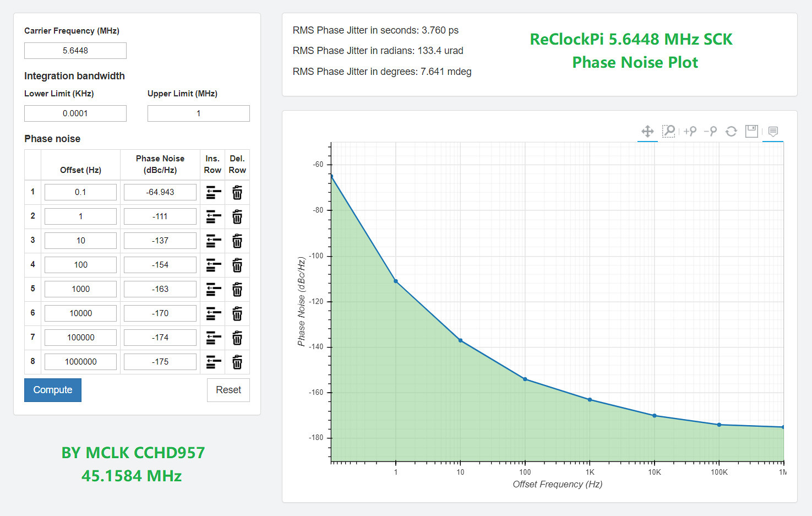The height and width of the screenshot is (516, 812).
Task: Click the Zoom In plot tool
Action: 690,131
